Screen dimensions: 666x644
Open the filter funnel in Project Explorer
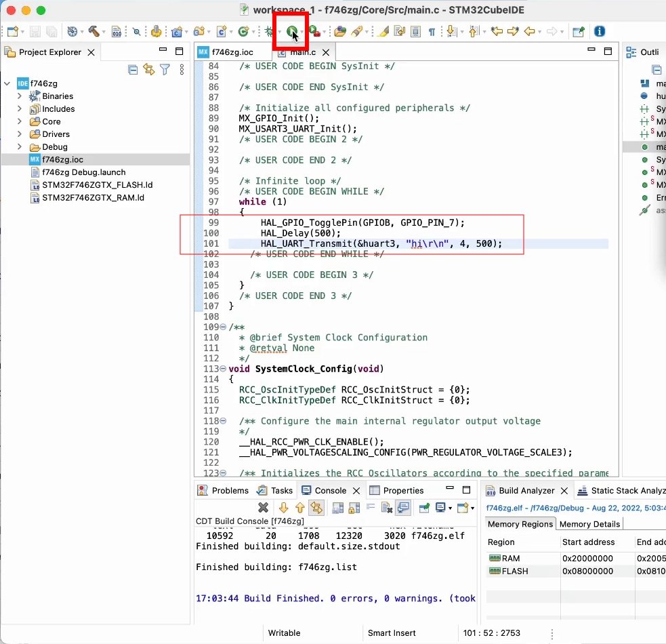click(x=165, y=70)
